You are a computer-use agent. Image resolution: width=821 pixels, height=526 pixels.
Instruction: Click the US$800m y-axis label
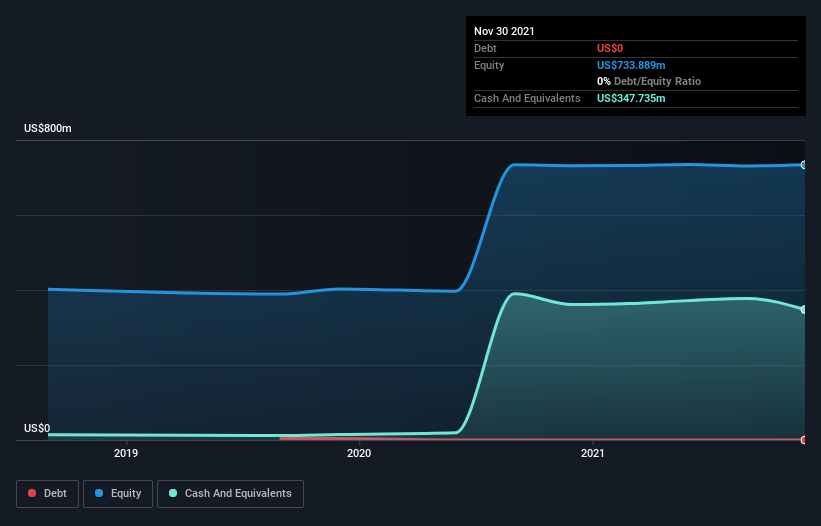48,128
